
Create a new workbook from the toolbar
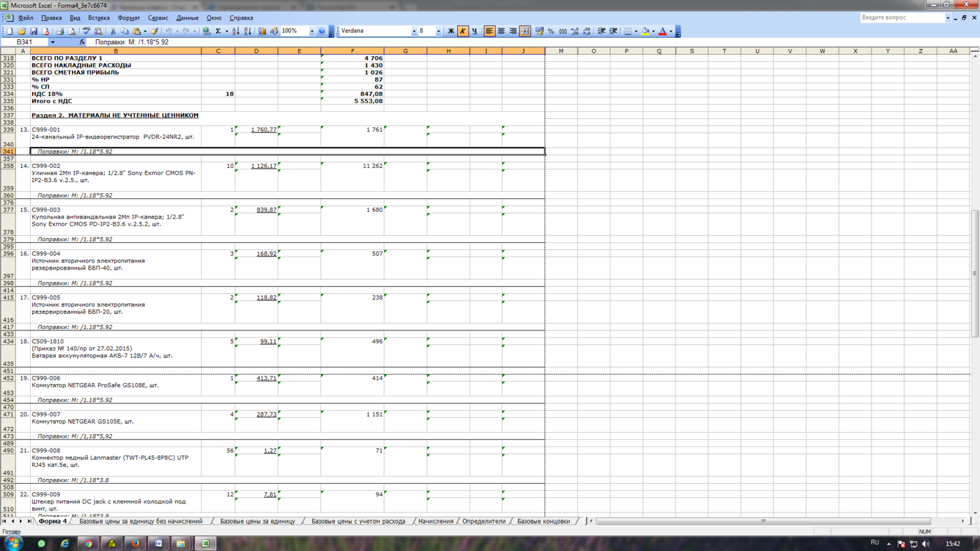pos(10,31)
